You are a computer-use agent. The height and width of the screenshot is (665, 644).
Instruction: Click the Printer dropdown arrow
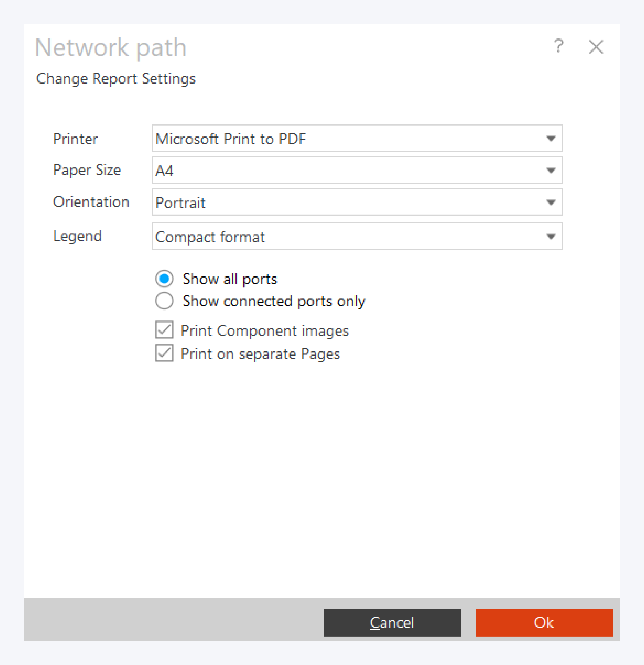point(551,138)
